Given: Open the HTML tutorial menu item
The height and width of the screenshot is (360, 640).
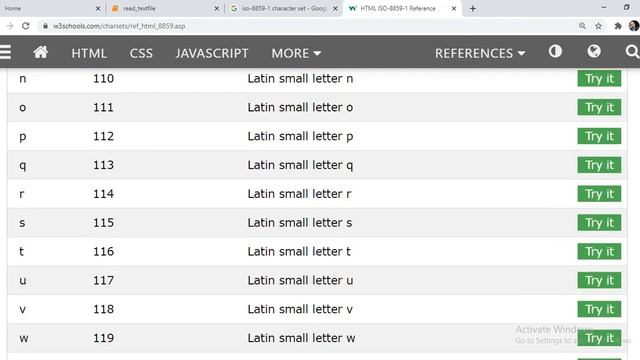Looking at the screenshot, I should coord(89,53).
